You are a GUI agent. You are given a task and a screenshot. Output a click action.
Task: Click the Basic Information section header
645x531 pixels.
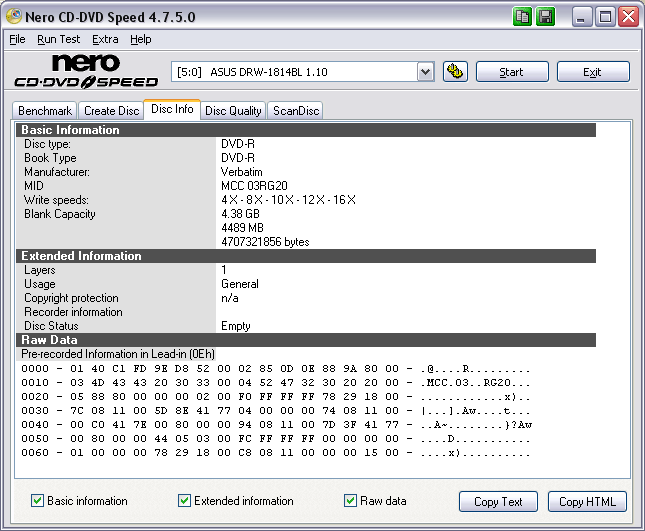click(306, 130)
